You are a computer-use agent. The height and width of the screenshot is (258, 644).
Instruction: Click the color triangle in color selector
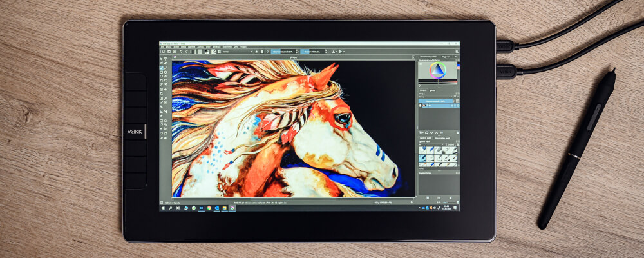point(438,69)
